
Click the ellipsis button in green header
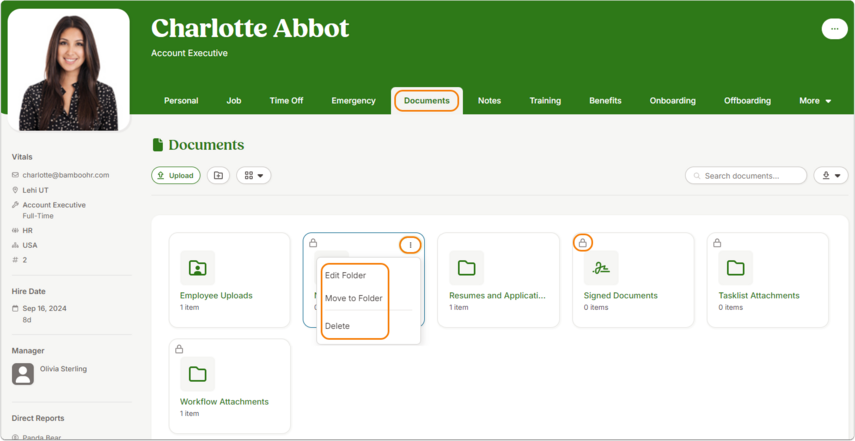[x=834, y=29]
